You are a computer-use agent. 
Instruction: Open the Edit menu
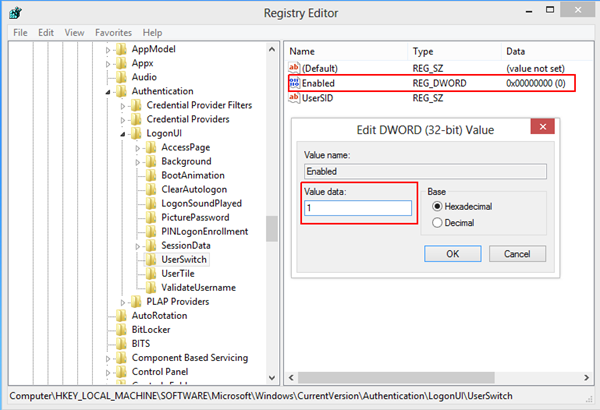click(46, 32)
